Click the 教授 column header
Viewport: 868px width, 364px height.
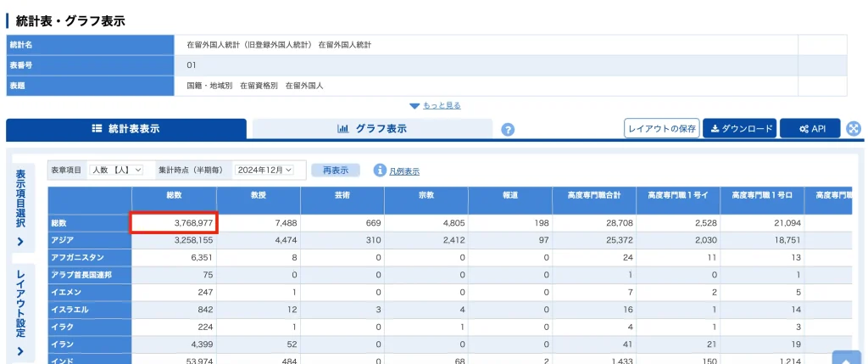pos(258,196)
